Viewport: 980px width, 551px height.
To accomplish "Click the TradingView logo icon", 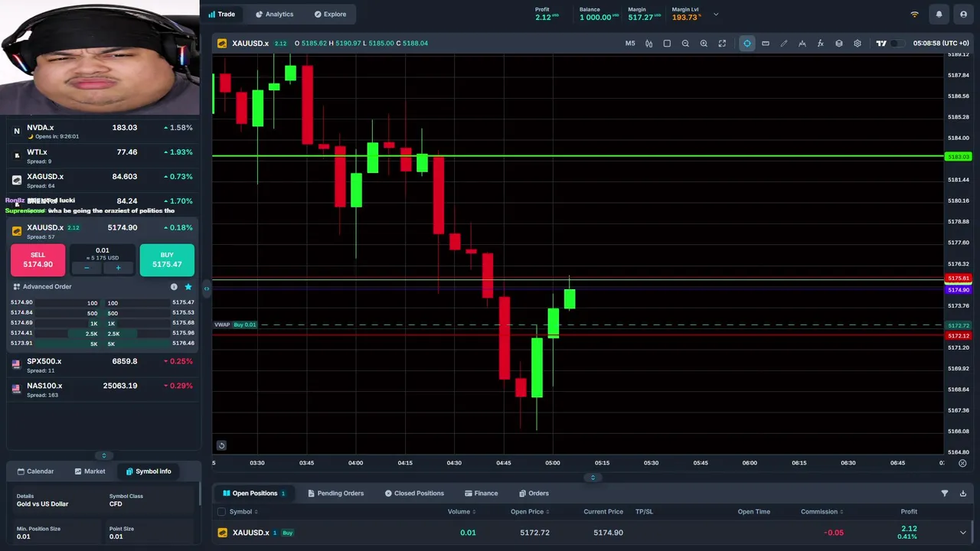I will tap(881, 44).
